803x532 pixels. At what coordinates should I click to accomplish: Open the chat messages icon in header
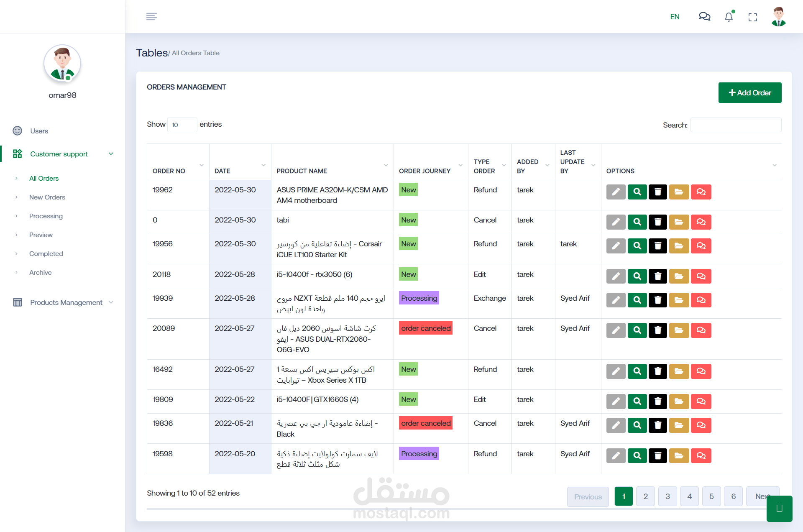tap(704, 17)
